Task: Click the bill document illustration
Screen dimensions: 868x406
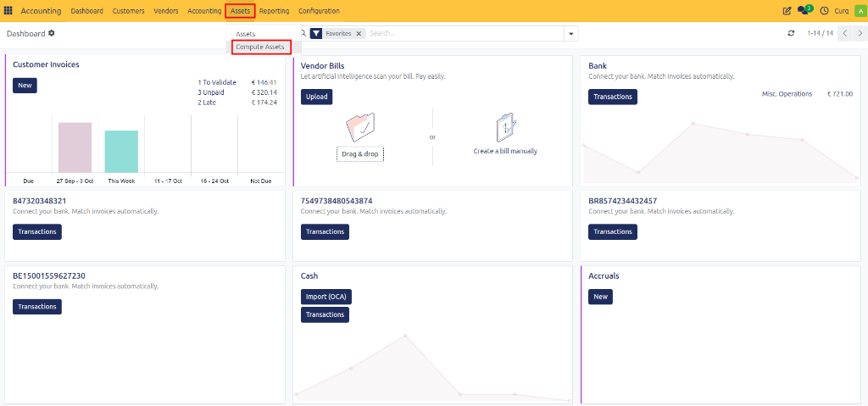Action: pyautogui.click(x=506, y=127)
